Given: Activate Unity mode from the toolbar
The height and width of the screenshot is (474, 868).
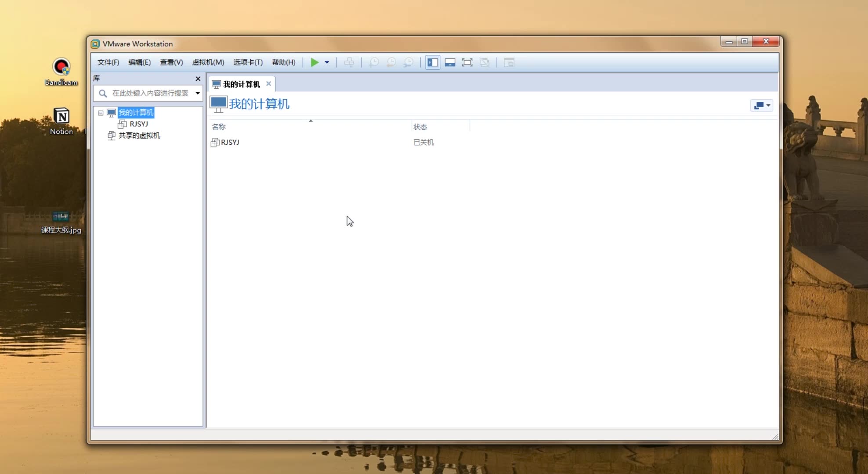Looking at the screenshot, I should coord(484,62).
